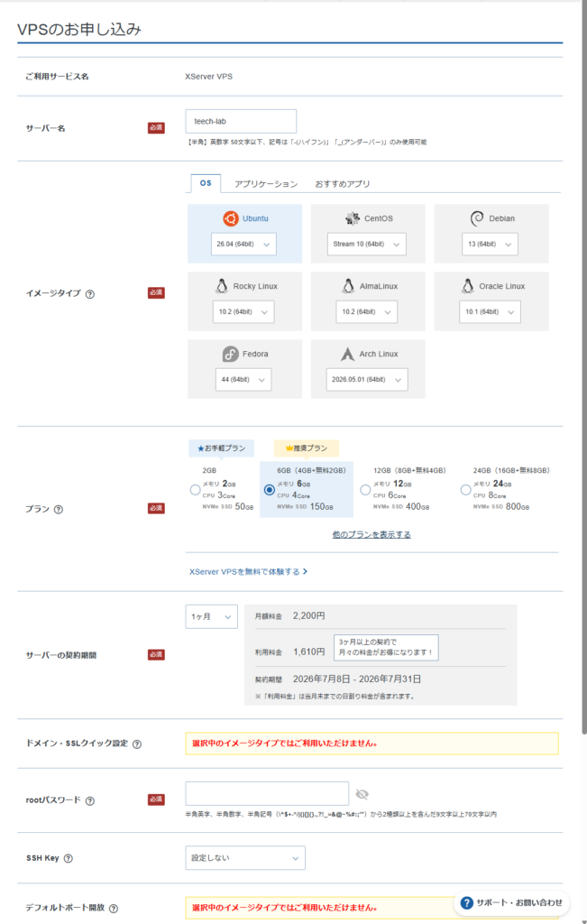
Task: Open help icon next to rootパスワード
Action: (90, 801)
